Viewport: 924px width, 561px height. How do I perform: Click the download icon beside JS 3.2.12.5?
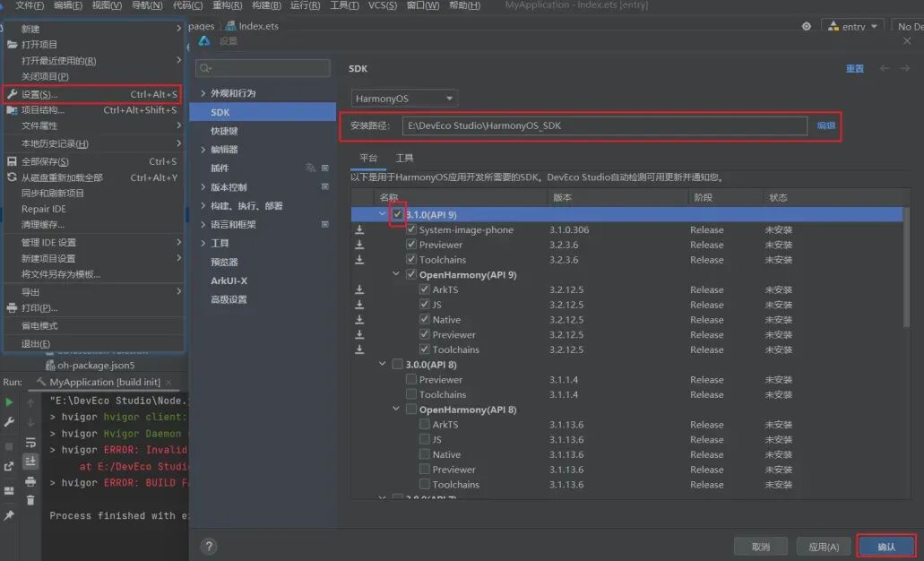click(x=359, y=305)
